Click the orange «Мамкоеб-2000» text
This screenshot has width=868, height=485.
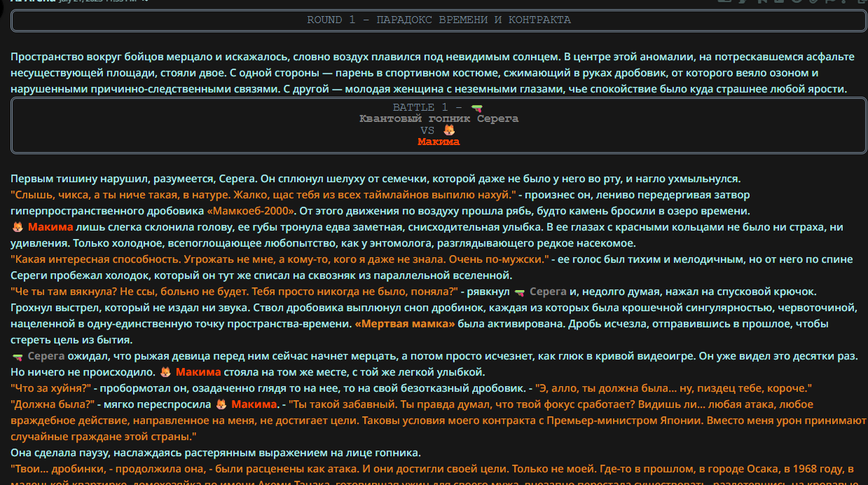click(252, 211)
